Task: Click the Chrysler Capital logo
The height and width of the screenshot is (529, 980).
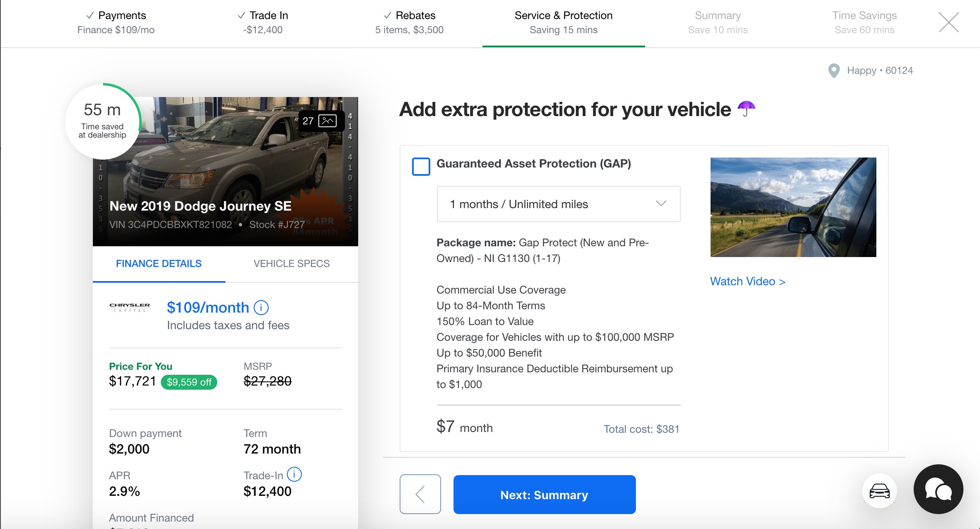Action: (129, 307)
